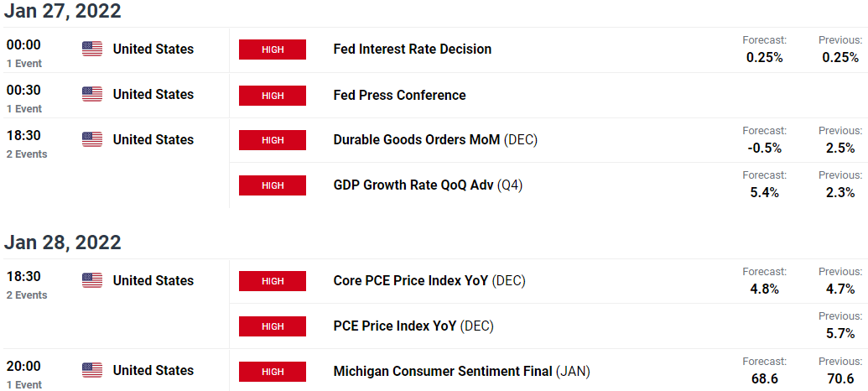Click Michigan sentiment previous value 70.6
Image resolution: width=868 pixels, height=391 pixels.
point(841,378)
